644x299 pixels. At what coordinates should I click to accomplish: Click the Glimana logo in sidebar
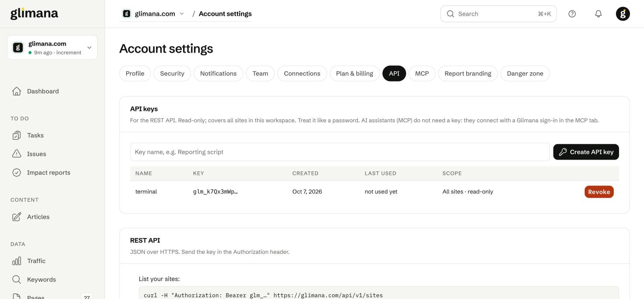pyautogui.click(x=34, y=14)
